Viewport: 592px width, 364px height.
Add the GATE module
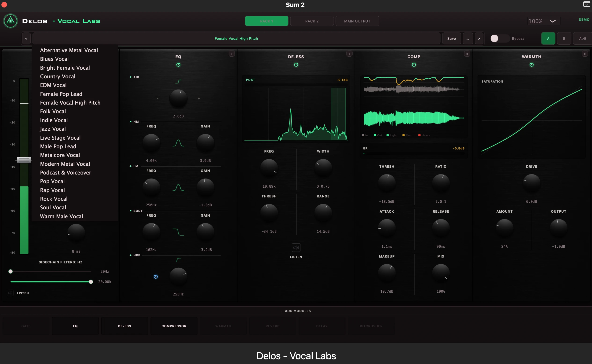(26, 326)
